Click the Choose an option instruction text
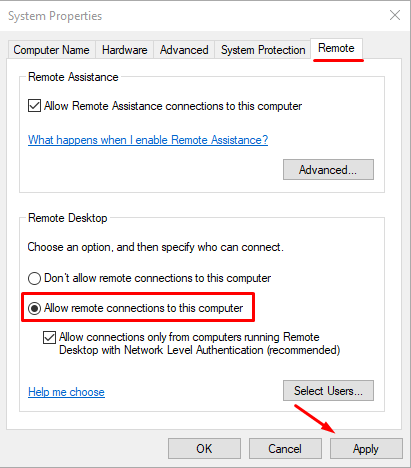The image size is (411, 468). 156,247
